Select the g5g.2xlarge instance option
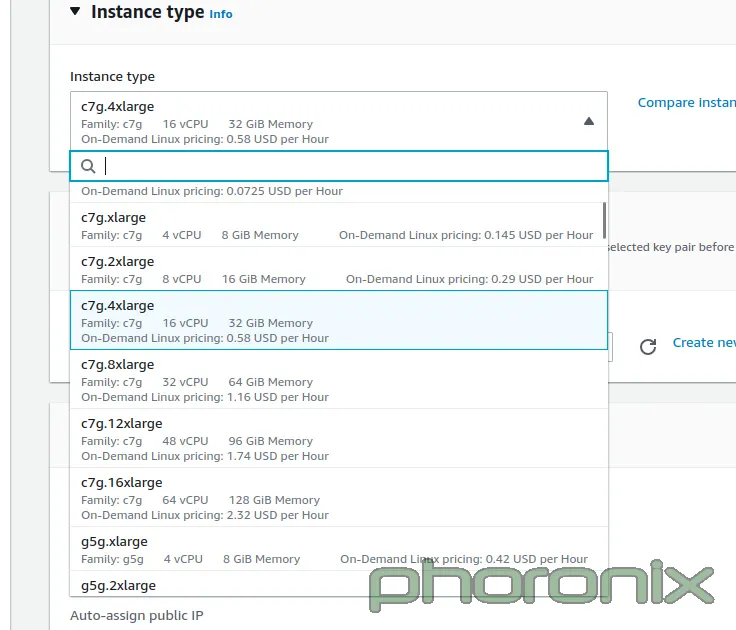Viewport: 736px width, 630px height. point(339,584)
